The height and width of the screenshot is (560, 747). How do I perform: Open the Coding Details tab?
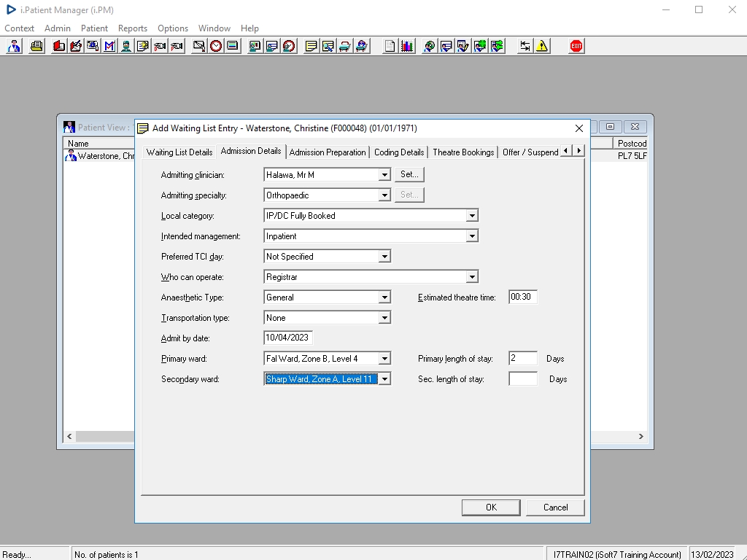399,152
